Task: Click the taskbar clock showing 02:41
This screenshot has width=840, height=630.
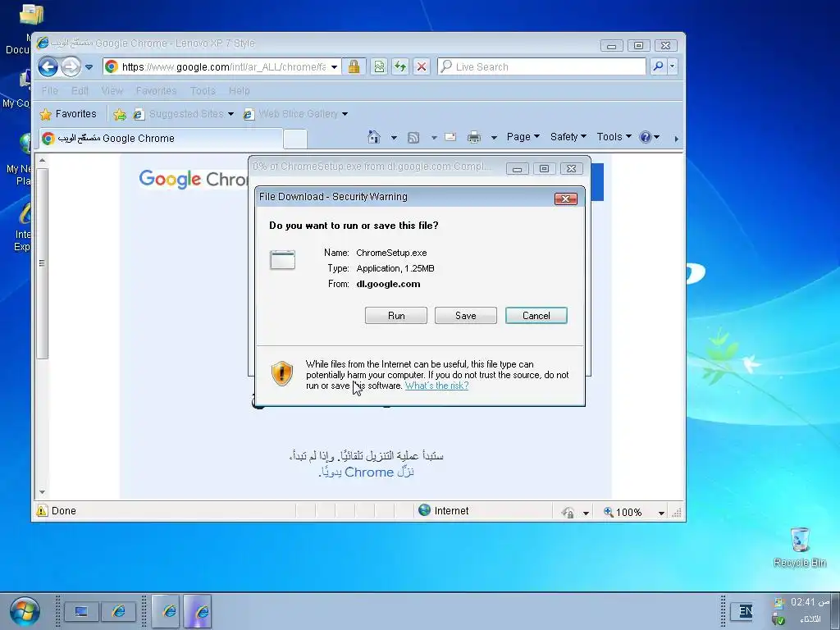Action: pos(810,602)
